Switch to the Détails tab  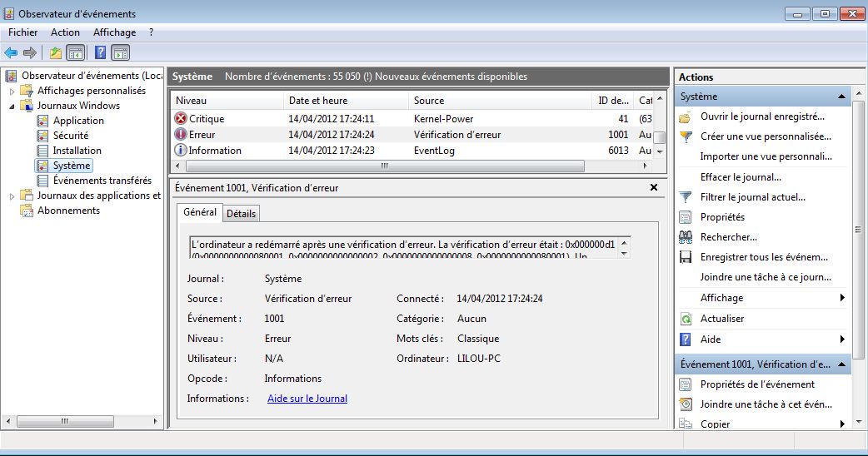[242, 214]
